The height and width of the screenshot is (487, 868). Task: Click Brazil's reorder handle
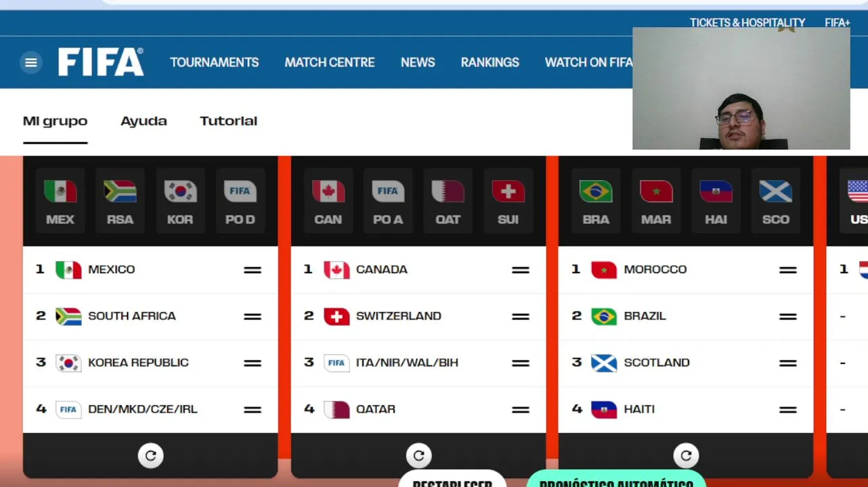click(x=788, y=317)
